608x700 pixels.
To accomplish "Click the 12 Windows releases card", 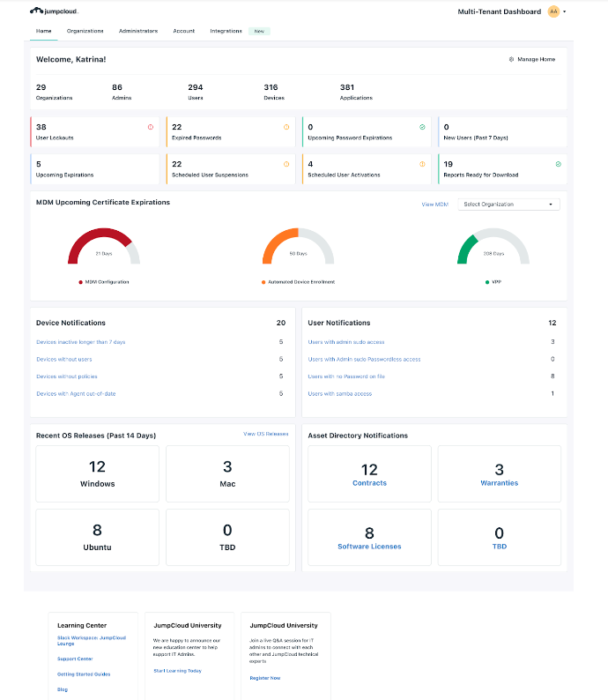I will point(97,474).
